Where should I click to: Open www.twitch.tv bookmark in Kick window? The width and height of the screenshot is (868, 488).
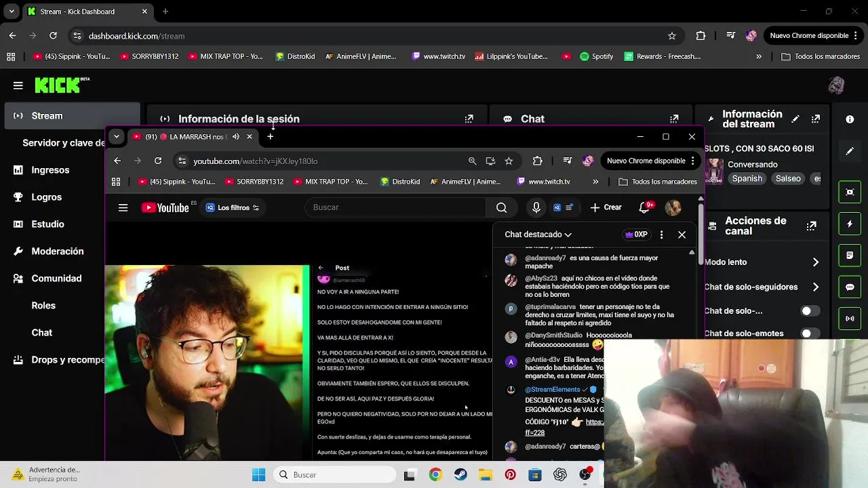438,56
